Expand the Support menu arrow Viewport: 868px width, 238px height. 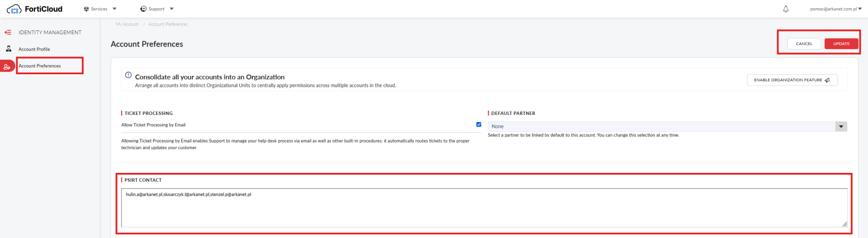171,9
